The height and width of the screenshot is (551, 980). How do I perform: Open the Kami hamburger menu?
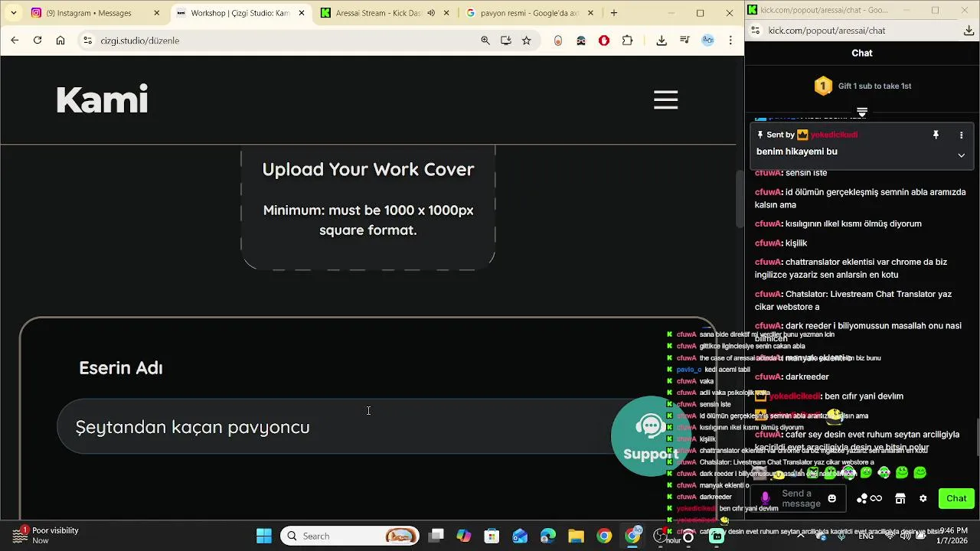665,100
